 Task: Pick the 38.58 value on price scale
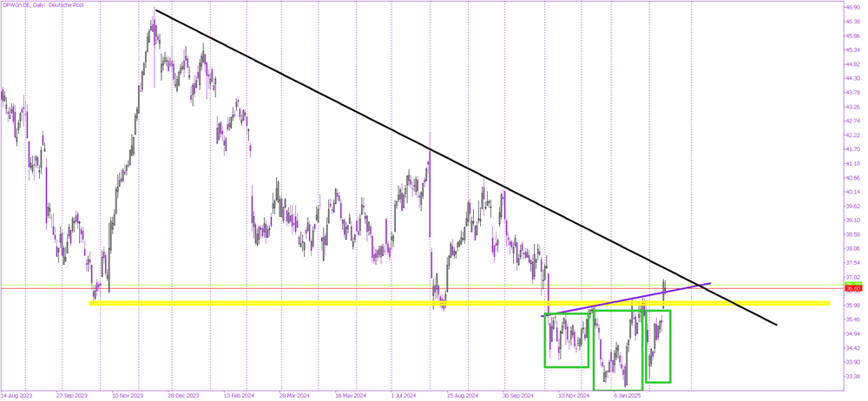852,234
